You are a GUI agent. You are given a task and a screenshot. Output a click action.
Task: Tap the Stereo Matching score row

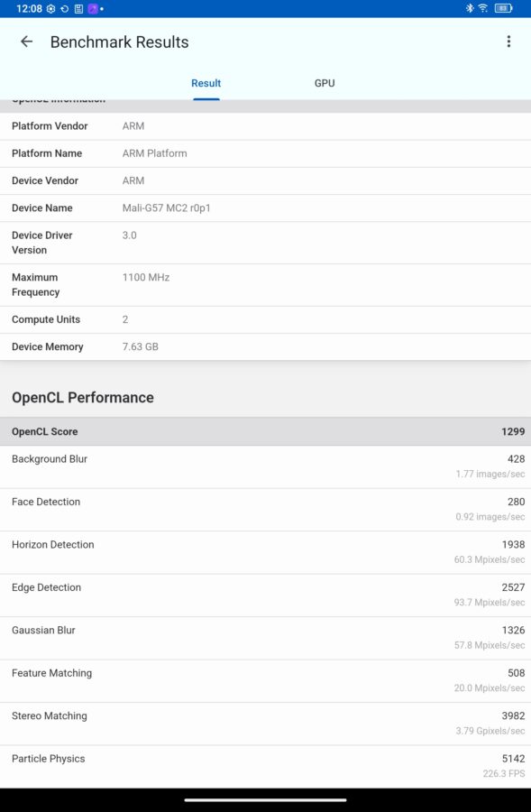[265, 724]
